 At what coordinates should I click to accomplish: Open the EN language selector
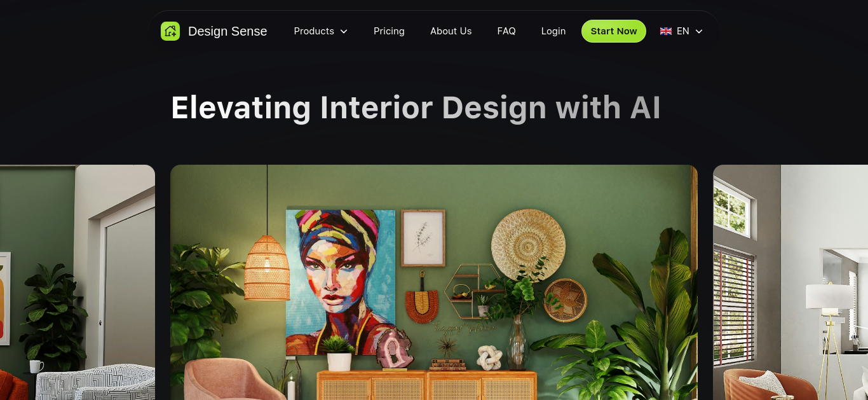coord(682,31)
